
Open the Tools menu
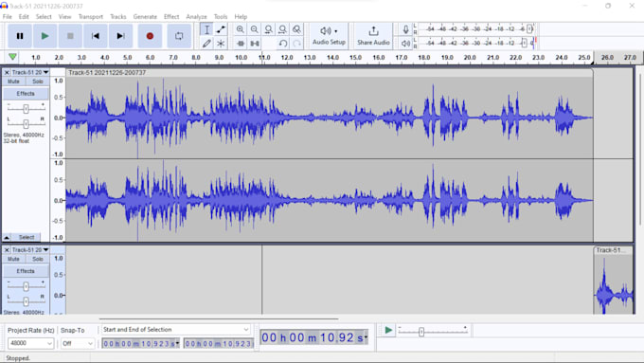221,17
